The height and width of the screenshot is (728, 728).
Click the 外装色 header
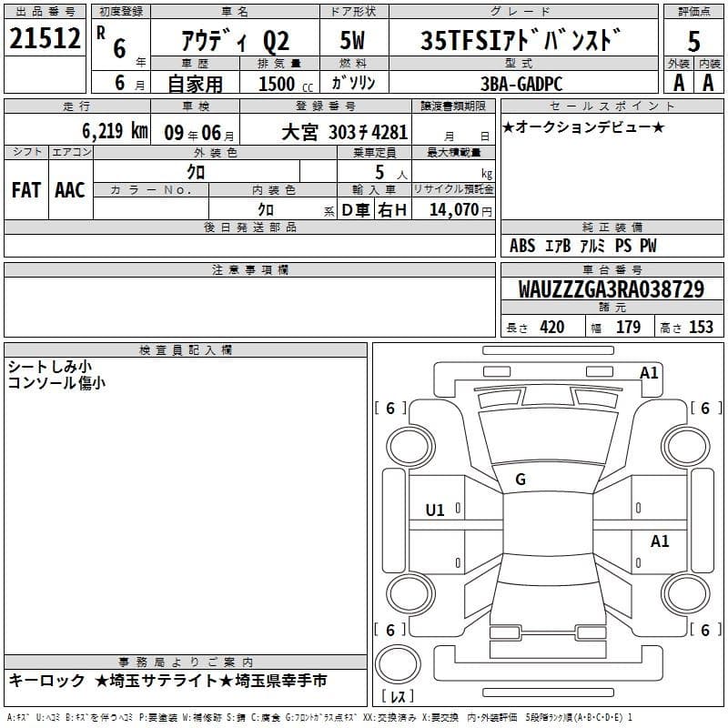[x=215, y=152]
